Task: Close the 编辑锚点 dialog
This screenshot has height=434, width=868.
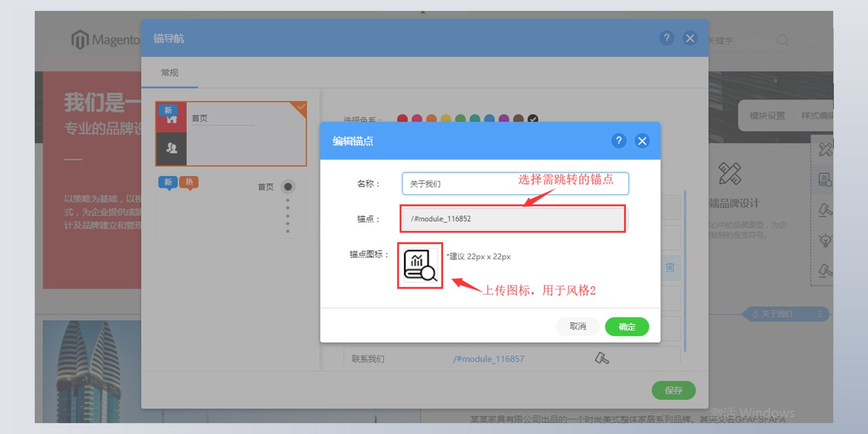Action: [642, 141]
